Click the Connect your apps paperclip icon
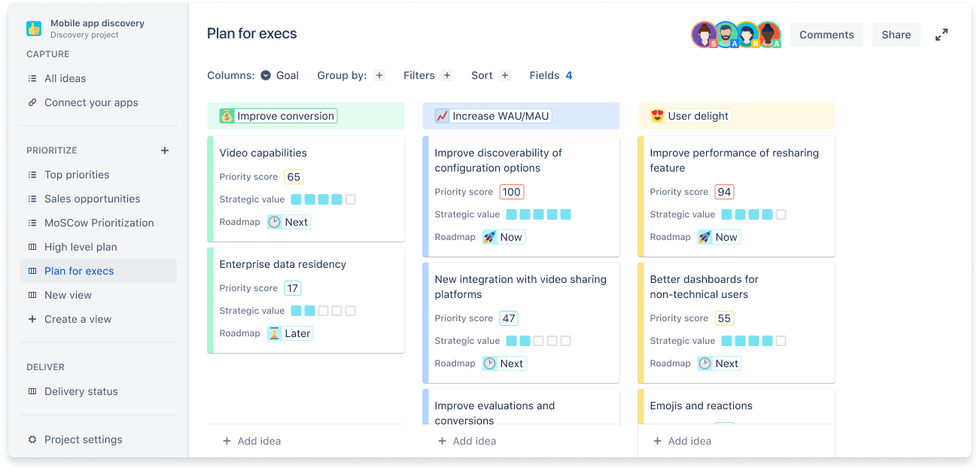Image resolution: width=980 pixels, height=471 pixels. pos(32,102)
